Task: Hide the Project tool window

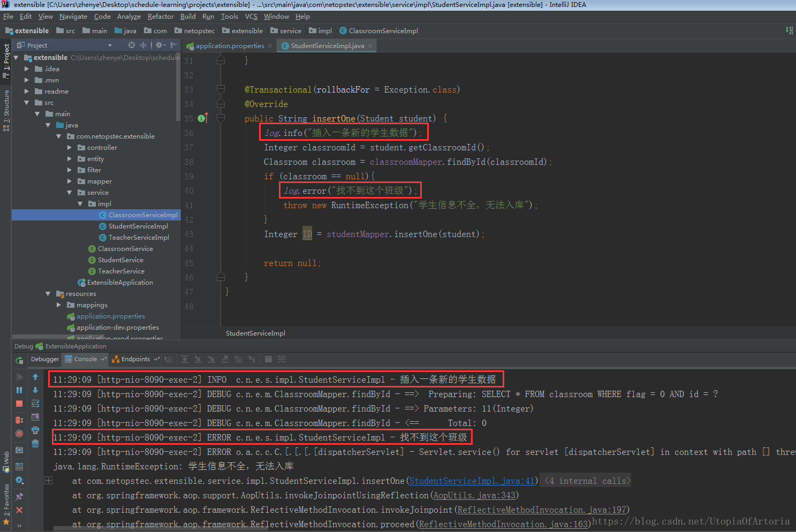Action: point(173,45)
